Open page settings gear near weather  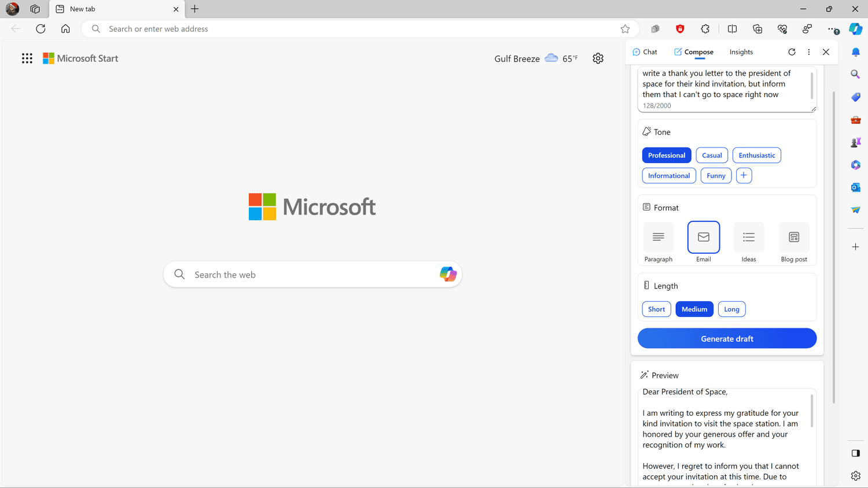click(598, 58)
